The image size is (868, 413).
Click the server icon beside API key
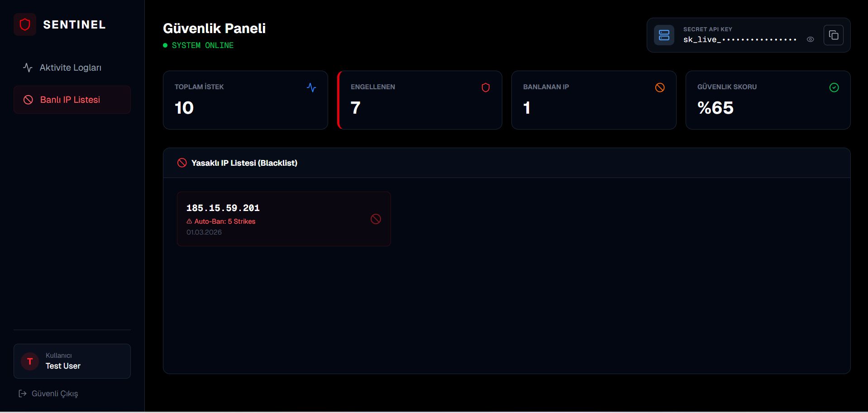coord(664,35)
